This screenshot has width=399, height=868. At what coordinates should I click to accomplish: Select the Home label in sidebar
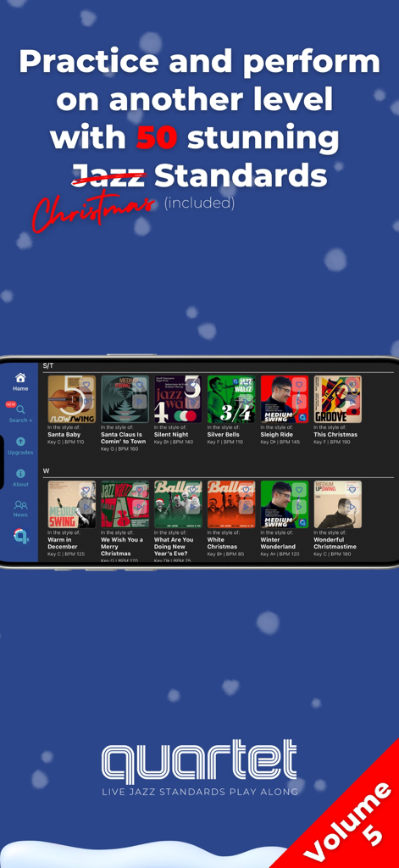coord(20,388)
